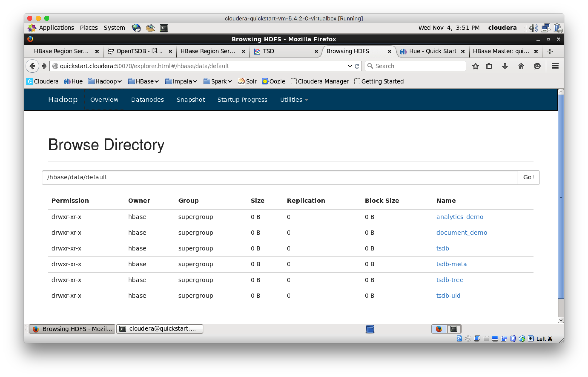Switch to the Datanodes tab
Viewport: 588px width, 377px height.
[x=147, y=100]
